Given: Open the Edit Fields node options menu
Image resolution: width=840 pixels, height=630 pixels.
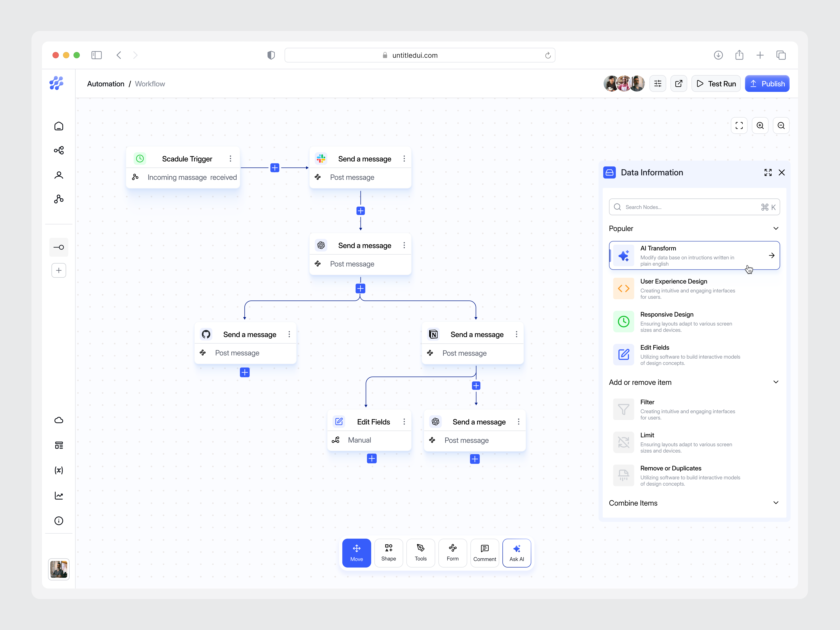Looking at the screenshot, I should click(404, 422).
